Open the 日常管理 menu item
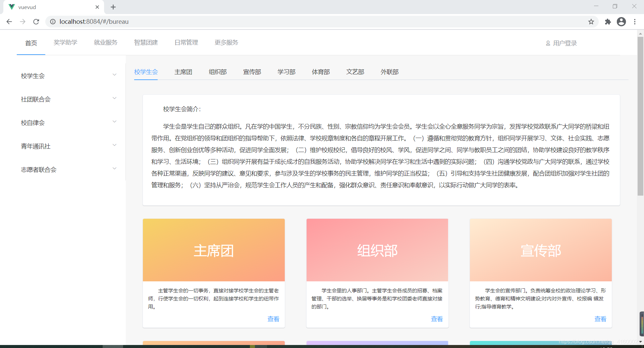 click(186, 43)
